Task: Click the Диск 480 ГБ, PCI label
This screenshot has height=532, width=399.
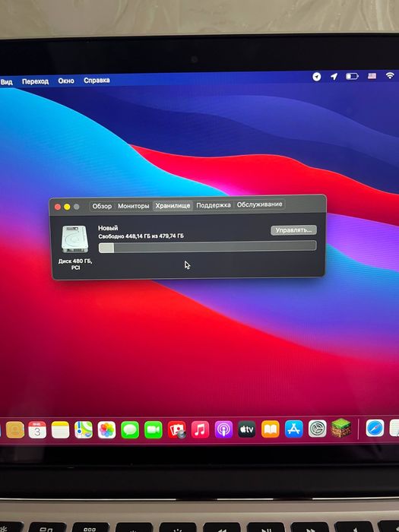Action: [x=75, y=264]
